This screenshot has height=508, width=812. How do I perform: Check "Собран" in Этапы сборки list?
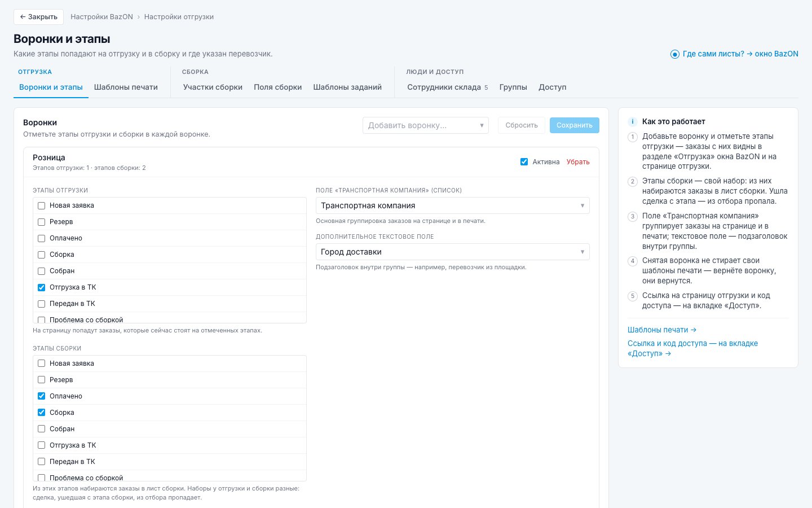41,429
